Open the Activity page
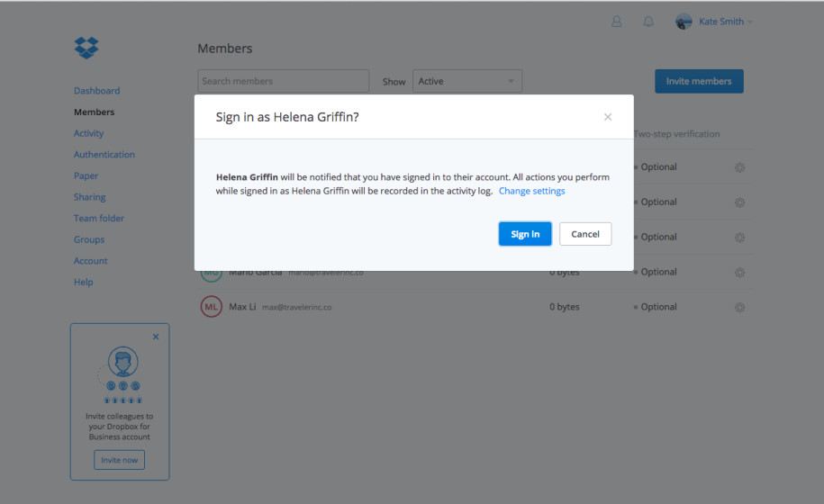Image resolution: width=824 pixels, height=504 pixels. [x=88, y=133]
